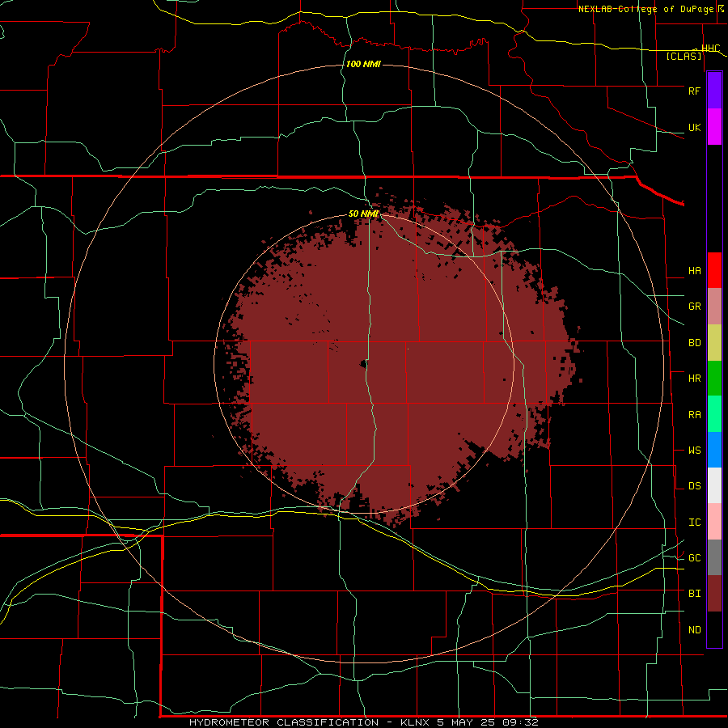Click the light pink IC legend swatch

(714, 522)
